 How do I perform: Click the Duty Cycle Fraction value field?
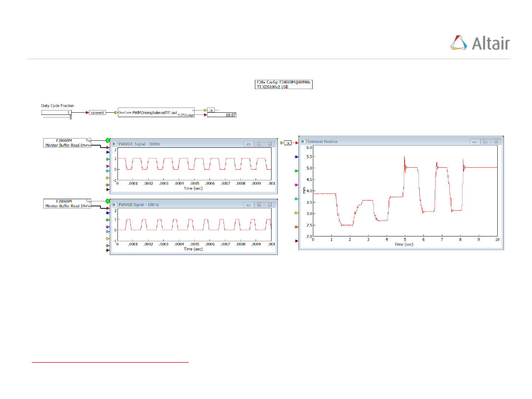tap(57, 113)
